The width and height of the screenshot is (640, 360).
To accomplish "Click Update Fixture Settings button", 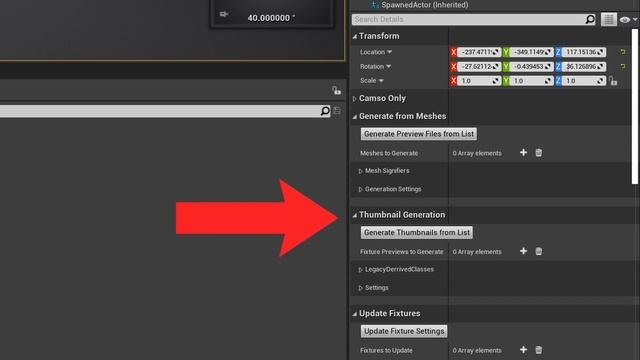I will tap(404, 331).
